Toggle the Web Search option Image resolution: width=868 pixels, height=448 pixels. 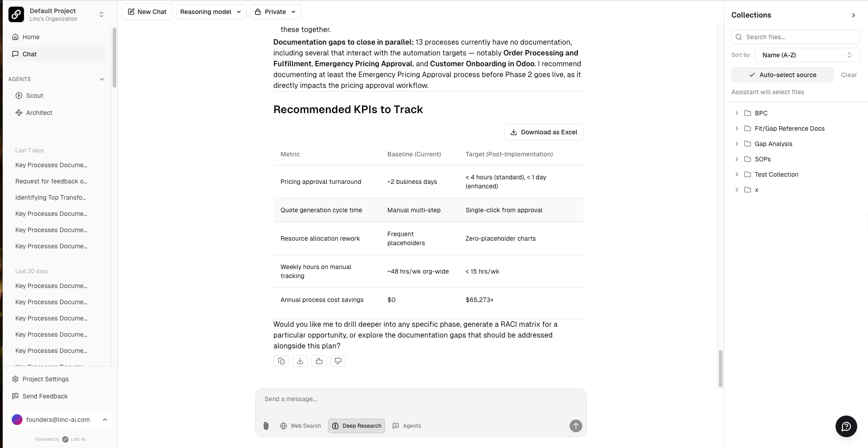(301, 426)
